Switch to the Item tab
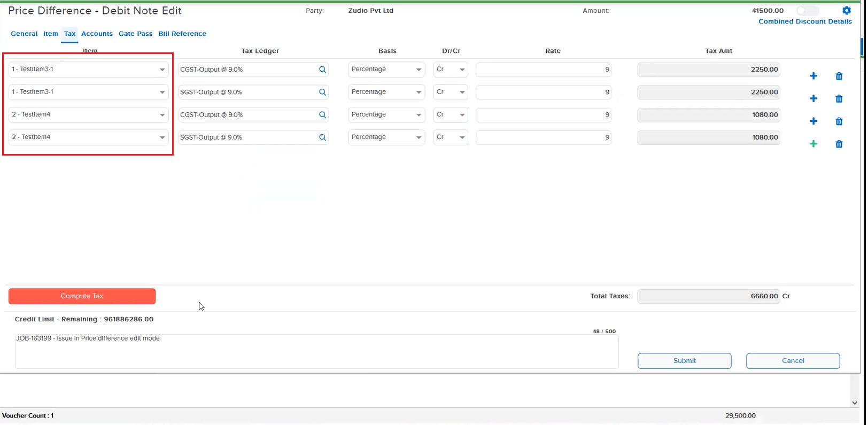 pos(51,34)
